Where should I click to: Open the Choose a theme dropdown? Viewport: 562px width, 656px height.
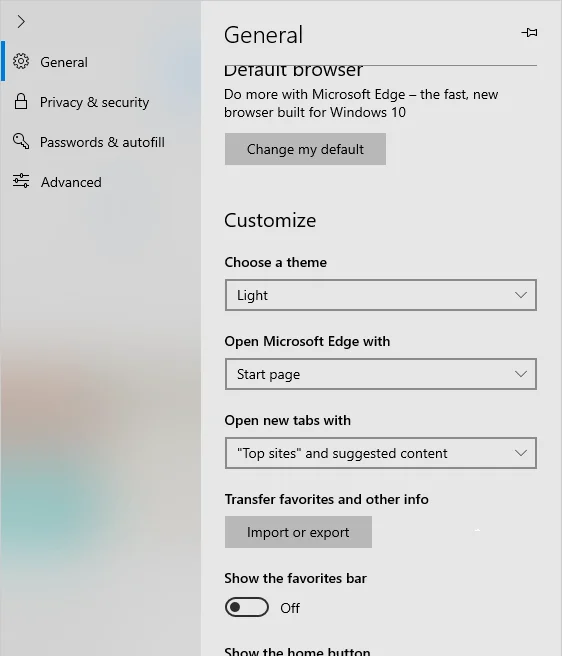pos(380,295)
